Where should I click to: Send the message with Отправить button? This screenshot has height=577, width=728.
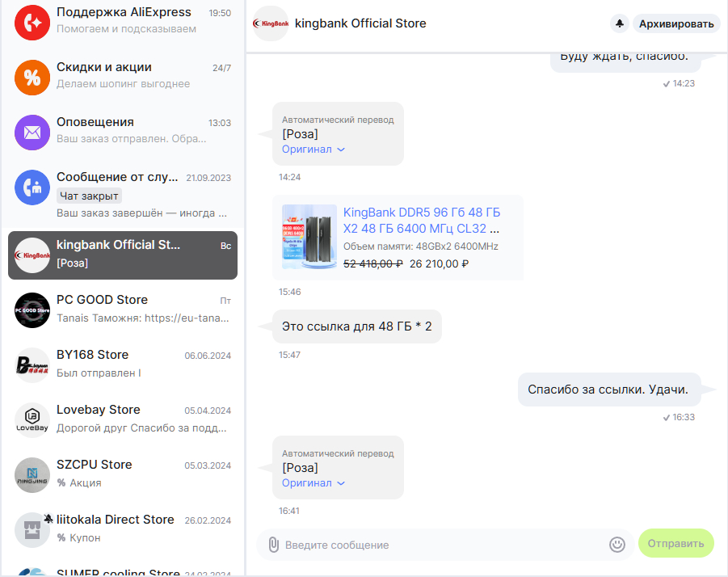[676, 544]
